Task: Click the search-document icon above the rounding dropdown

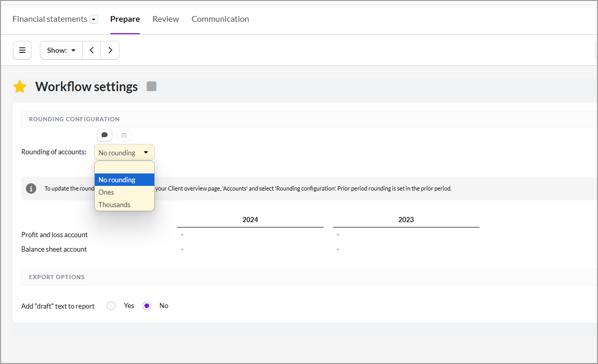Action: click(124, 135)
